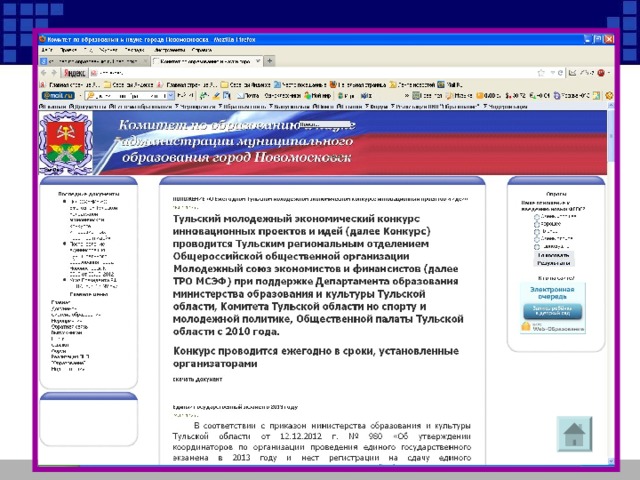
Task: Select the 'Хорошо' poll radio option
Action: (538, 223)
